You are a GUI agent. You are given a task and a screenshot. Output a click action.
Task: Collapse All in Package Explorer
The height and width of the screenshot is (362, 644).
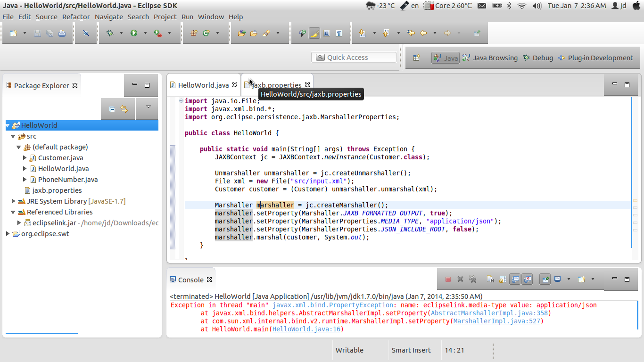(x=112, y=109)
